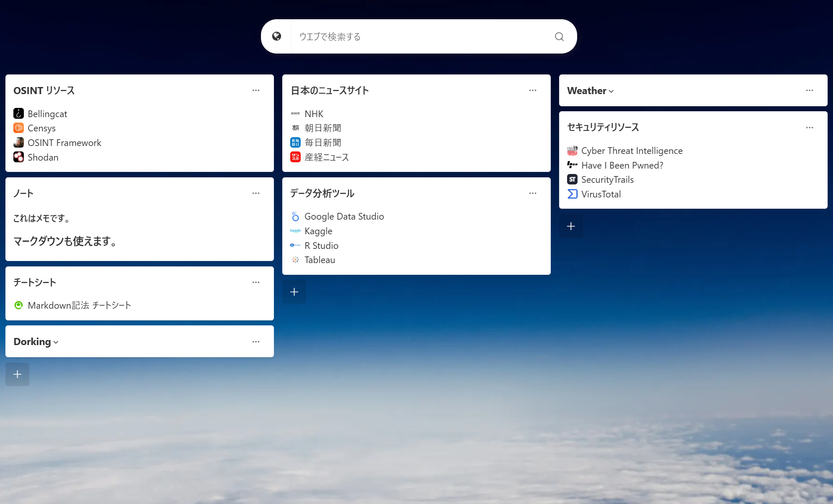The width and height of the screenshot is (833, 504).
Task: Add a widget below the Dorking widget
Action: click(x=17, y=374)
